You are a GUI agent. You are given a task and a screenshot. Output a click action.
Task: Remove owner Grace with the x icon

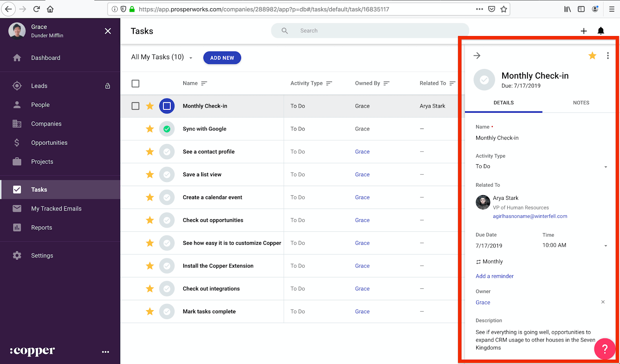603,302
